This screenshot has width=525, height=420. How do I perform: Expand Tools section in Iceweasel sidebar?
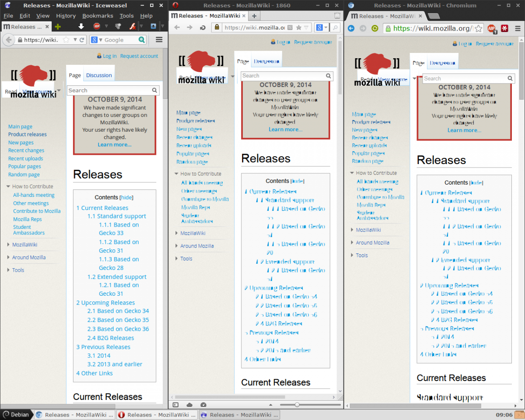pyautogui.click(x=8, y=270)
